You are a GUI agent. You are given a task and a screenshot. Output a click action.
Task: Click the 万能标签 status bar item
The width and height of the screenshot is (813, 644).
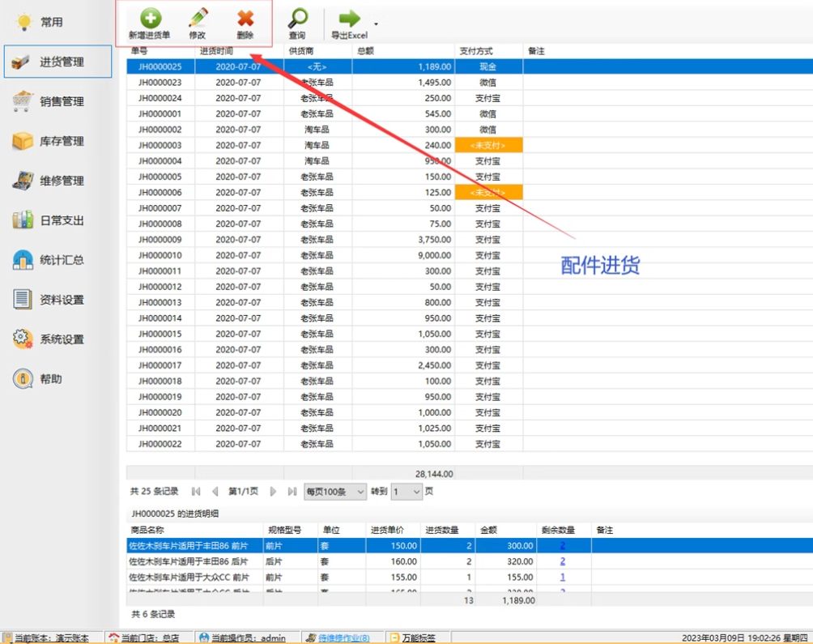[419, 638]
